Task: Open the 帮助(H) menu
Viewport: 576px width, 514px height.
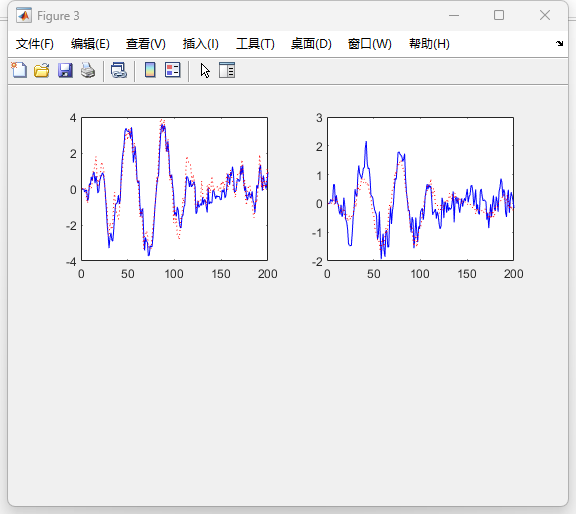Action: pos(429,44)
